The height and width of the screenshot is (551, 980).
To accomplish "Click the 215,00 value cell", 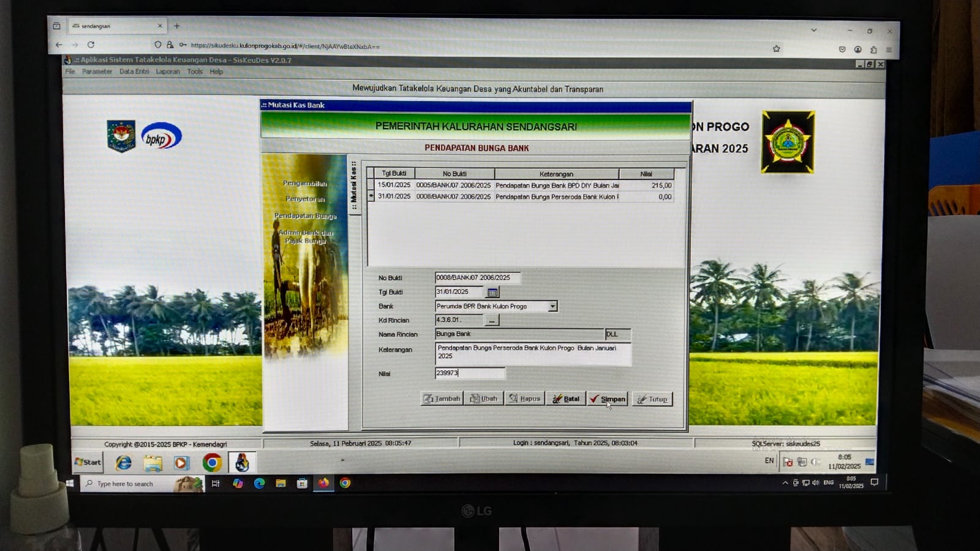I will click(647, 185).
